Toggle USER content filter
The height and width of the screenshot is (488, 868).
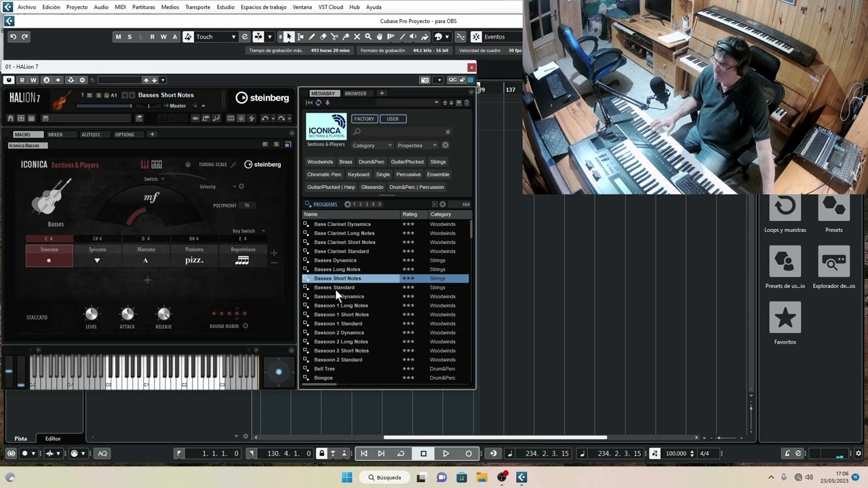pyautogui.click(x=393, y=119)
